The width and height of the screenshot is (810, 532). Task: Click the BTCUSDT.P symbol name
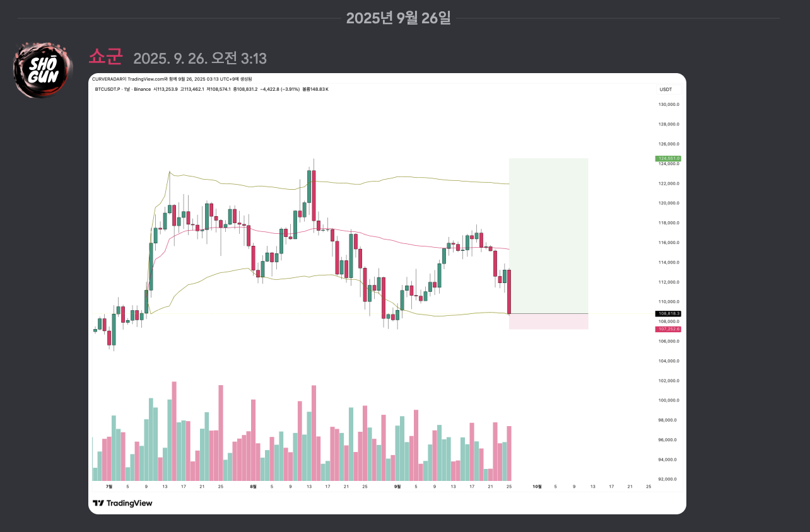pos(106,90)
